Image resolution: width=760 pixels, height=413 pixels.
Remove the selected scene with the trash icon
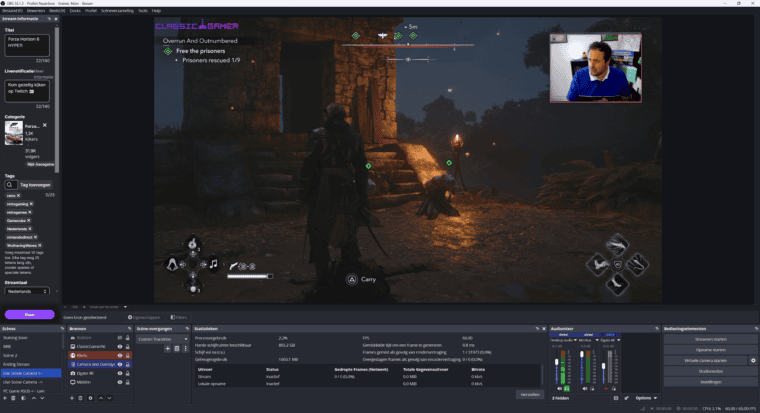[x=14, y=398]
